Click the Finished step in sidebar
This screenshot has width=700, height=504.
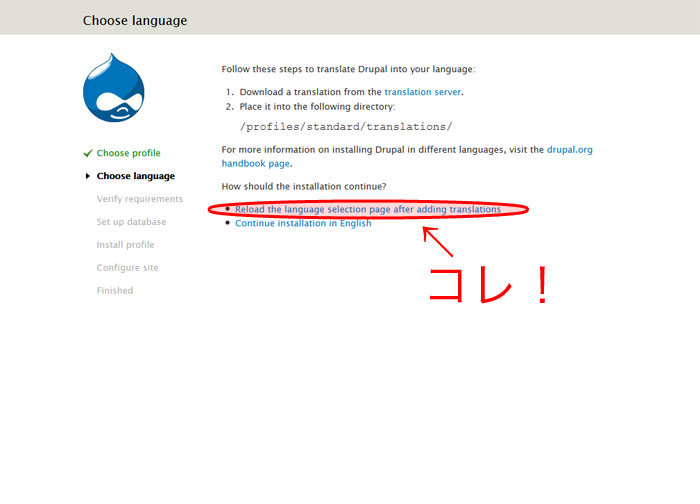click(114, 291)
